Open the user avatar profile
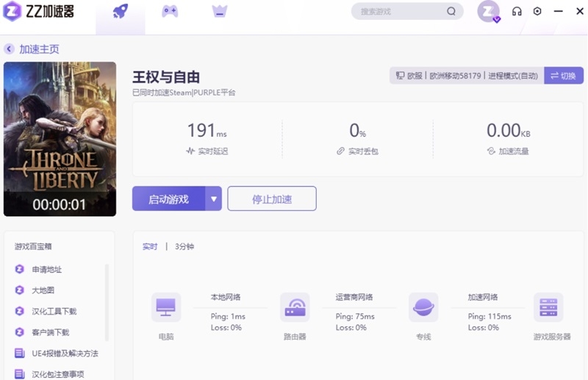Screen dimensions: 588x380 488,11
